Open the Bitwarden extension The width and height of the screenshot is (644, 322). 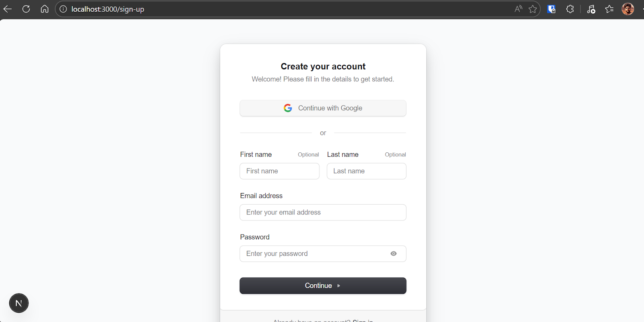[551, 9]
